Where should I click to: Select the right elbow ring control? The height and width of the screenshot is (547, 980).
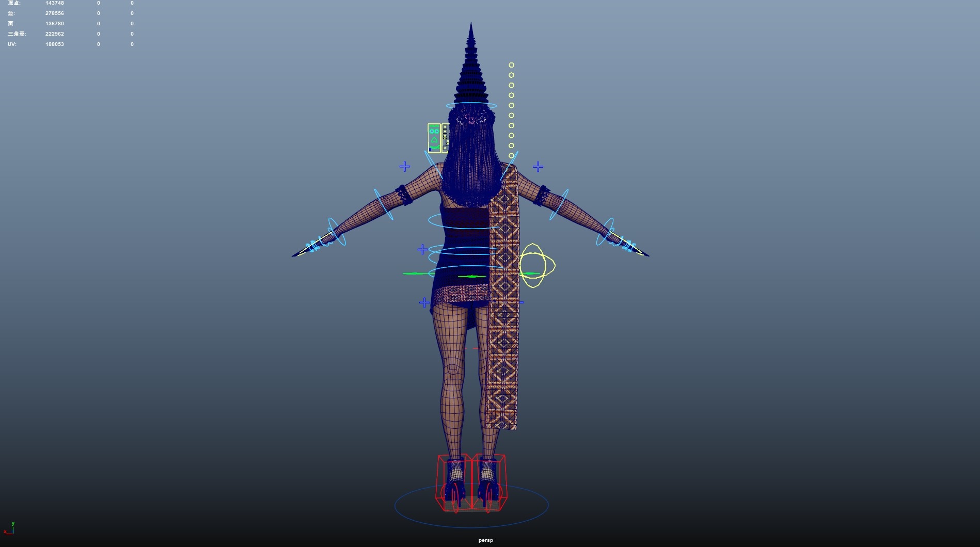coord(559,204)
